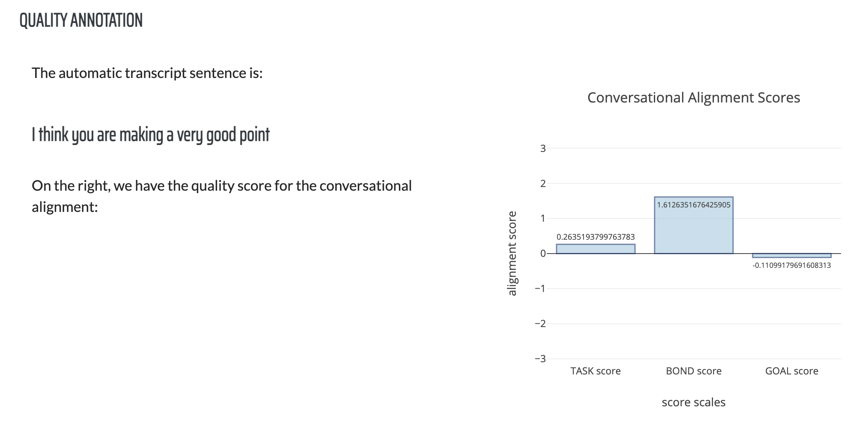The image size is (868, 432).
Task: Click the 'score scales' x-axis title
Action: [694, 402]
